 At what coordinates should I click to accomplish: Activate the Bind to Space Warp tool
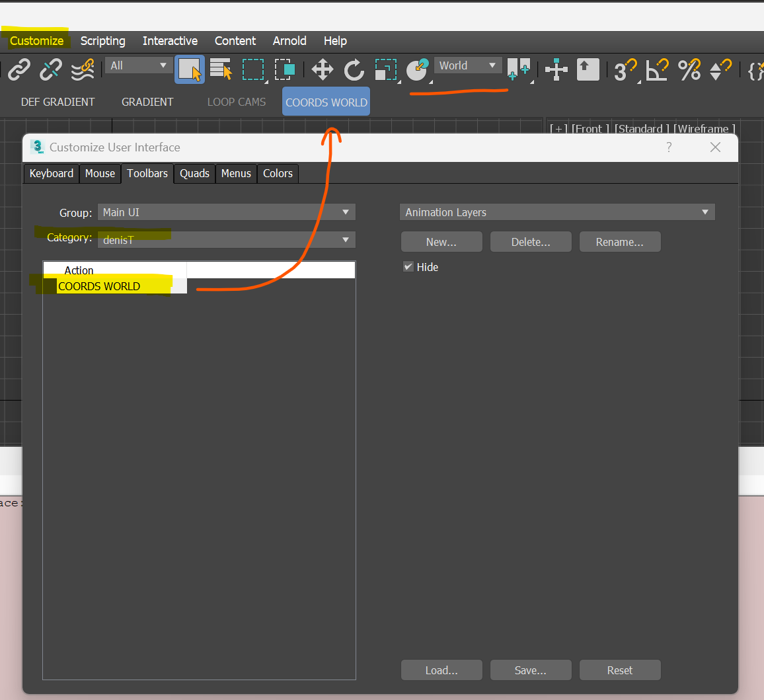(x=82, y=69)
